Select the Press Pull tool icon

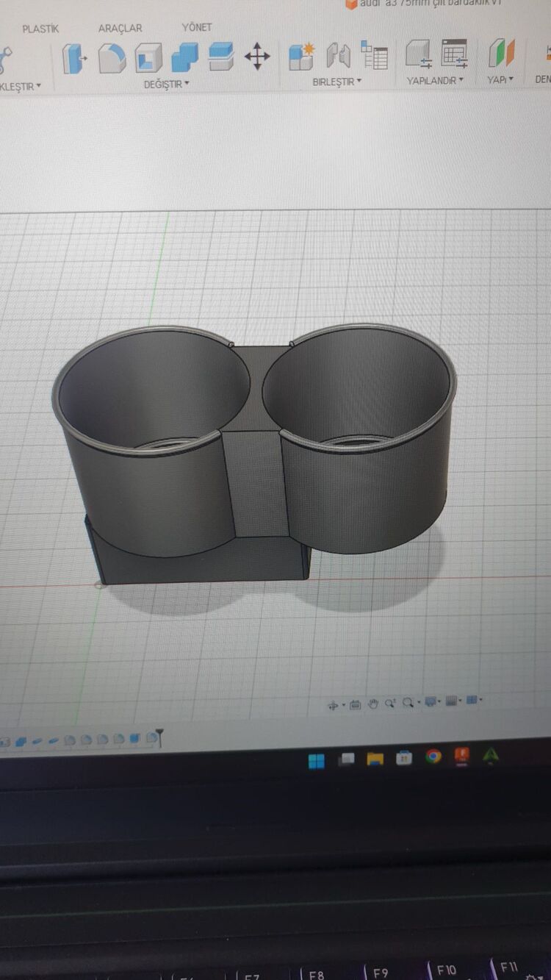click(73, 58)
